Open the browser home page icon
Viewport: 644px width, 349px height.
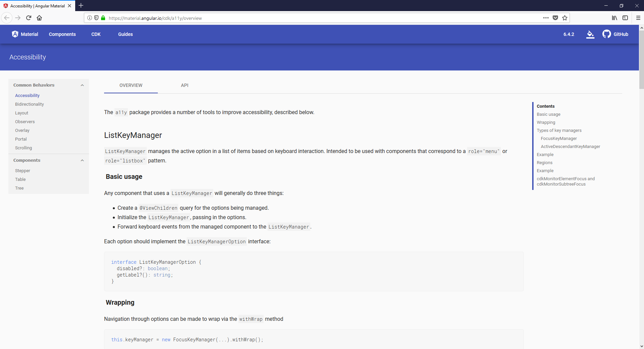pyautogui.click(x=39, y=18)
